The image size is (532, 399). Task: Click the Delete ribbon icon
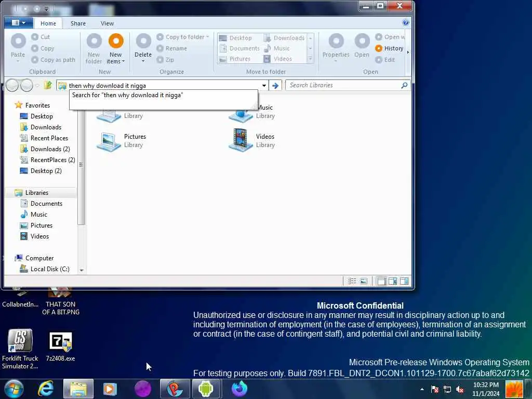[143, 48]
